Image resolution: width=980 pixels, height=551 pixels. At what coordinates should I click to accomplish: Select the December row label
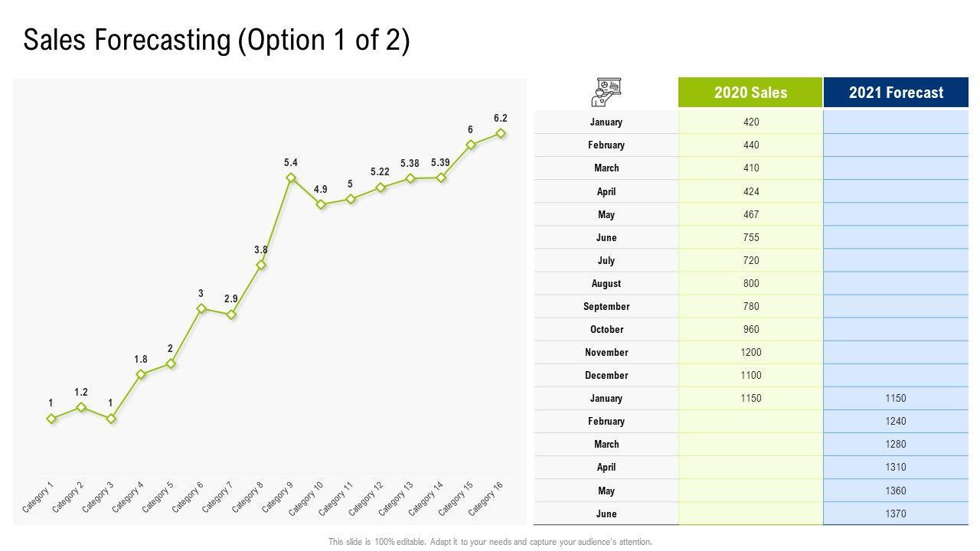coord(606,375)
